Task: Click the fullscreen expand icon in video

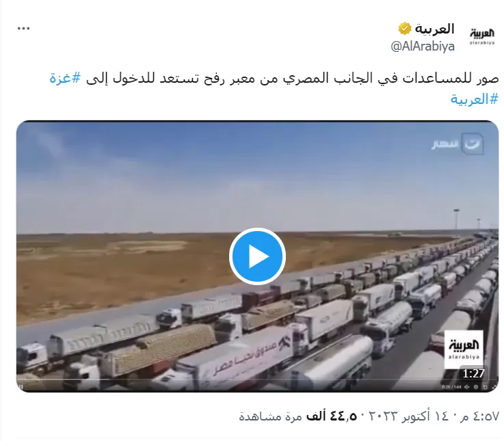Action: [494, 387]
